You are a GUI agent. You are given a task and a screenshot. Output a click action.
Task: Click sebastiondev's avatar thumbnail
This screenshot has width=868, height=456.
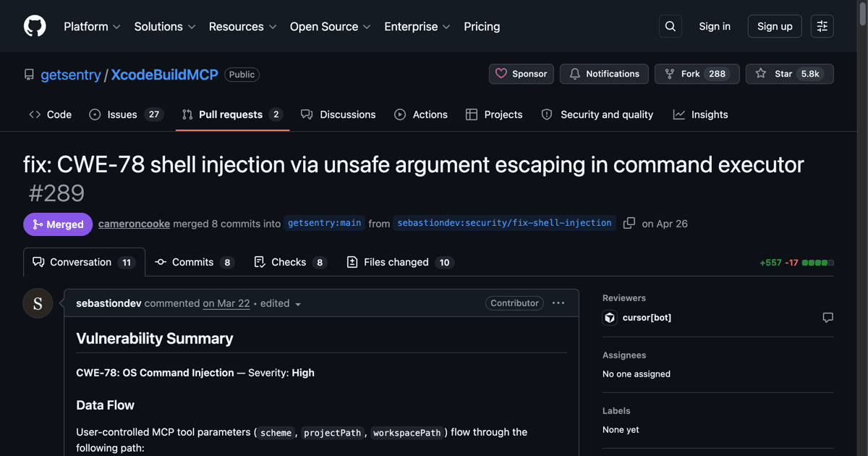coord(38,303)
